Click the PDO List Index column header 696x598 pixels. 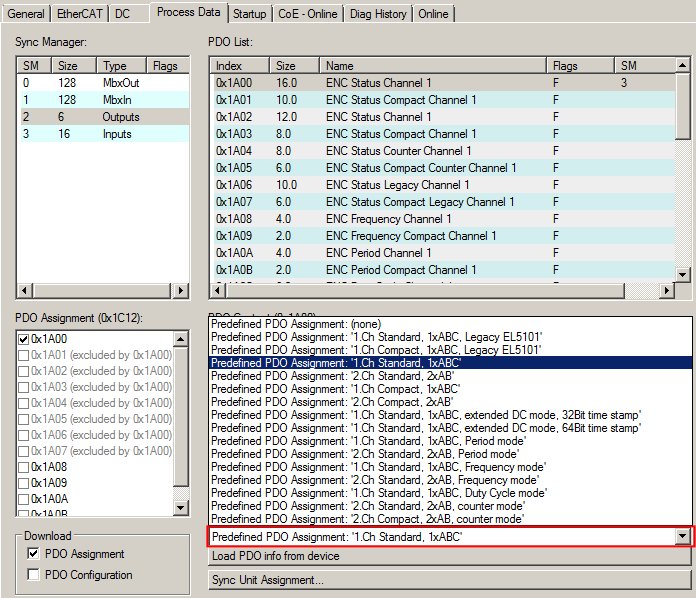point(240,66)
